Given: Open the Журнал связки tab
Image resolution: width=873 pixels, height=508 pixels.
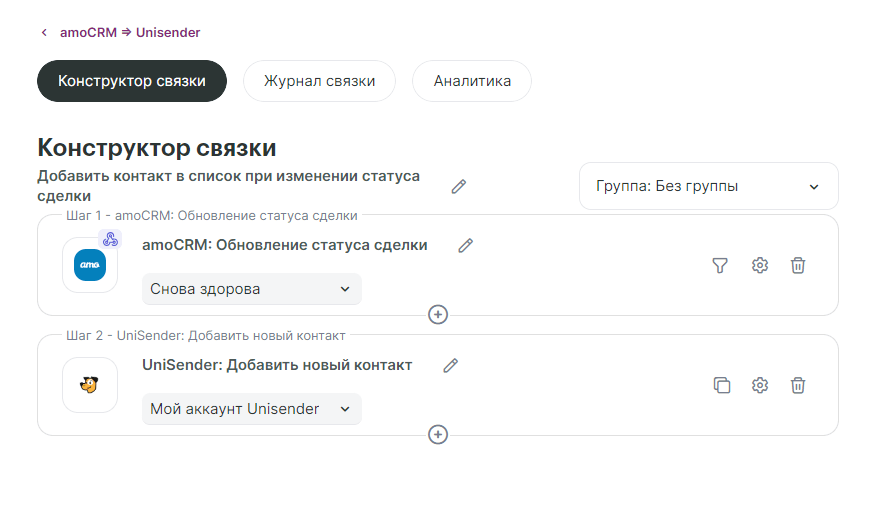Looking at the screenshot, I should [320, 81].
